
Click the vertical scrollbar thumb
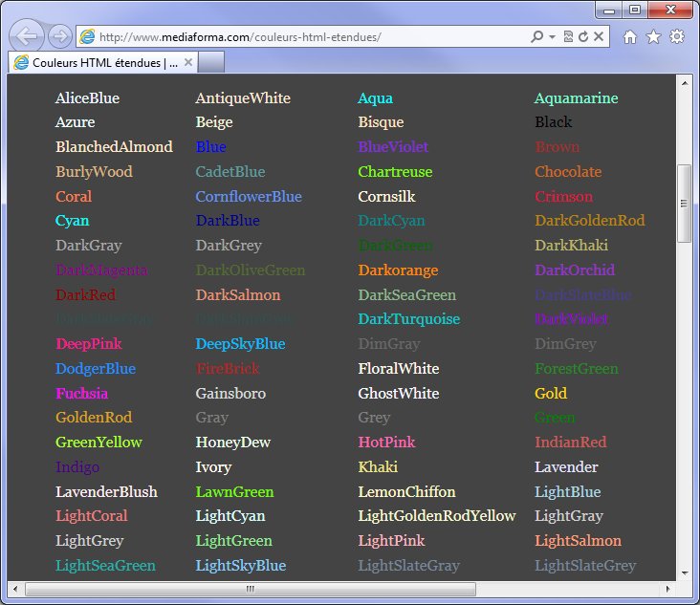pyautogui.click(x=684, y=204)
